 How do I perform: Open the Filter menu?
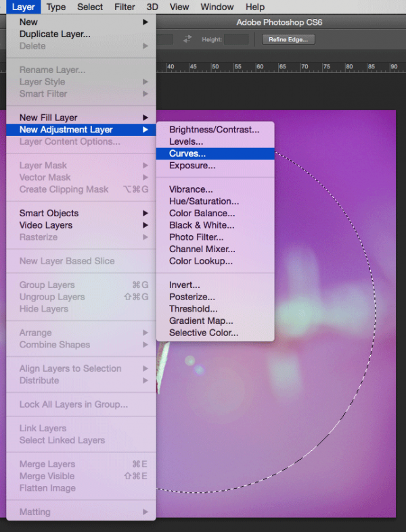(x=125, y=7)
